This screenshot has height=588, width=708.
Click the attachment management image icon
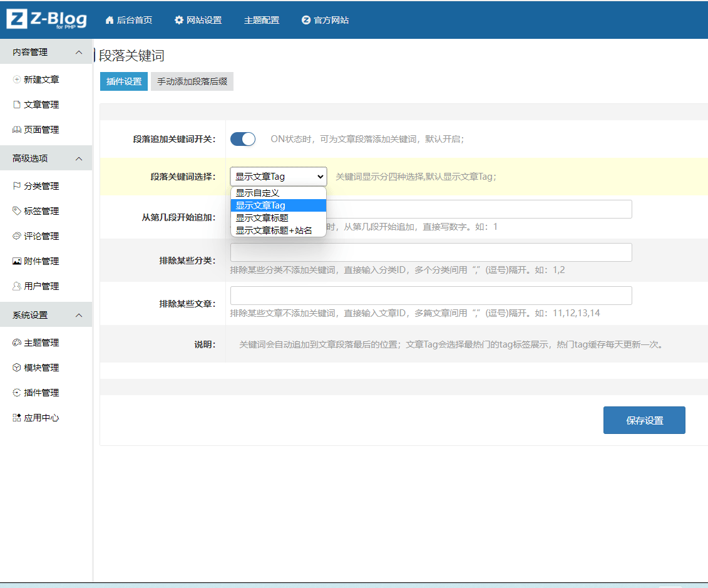click(x=17, y=261)
